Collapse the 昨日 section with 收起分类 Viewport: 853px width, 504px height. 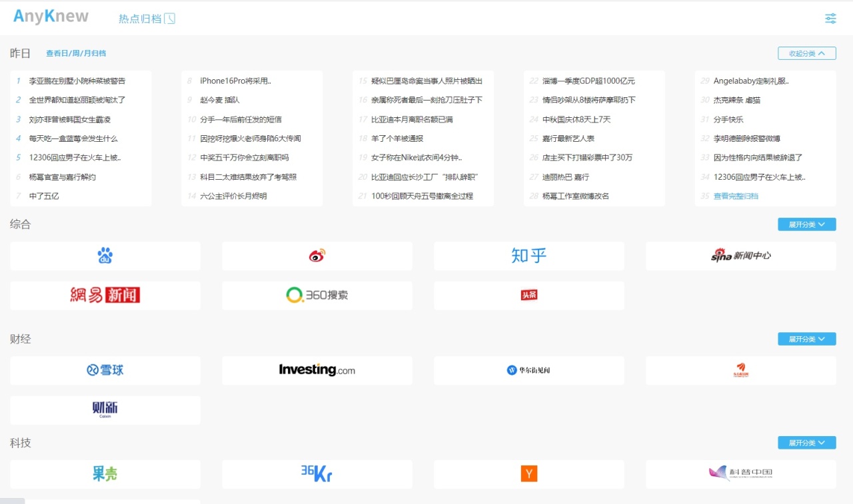click(x=807, y=53)
